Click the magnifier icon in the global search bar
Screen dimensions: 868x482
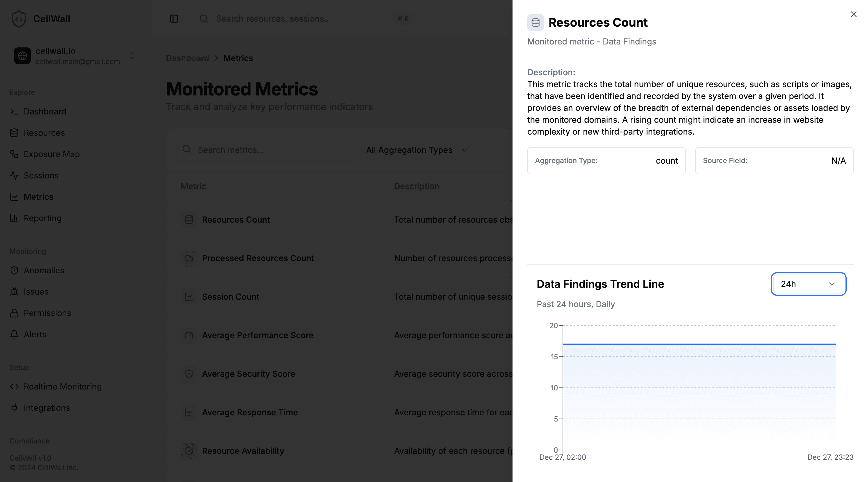click(204, 19)
